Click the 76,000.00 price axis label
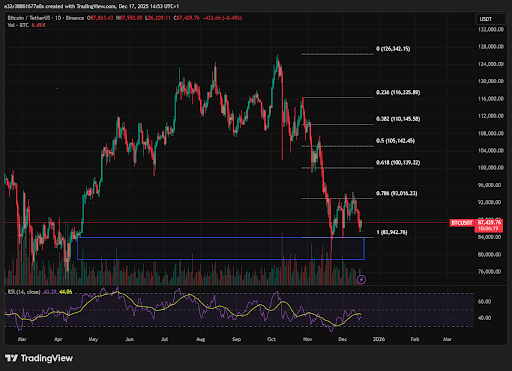512x371 pixels. [489, 272]
